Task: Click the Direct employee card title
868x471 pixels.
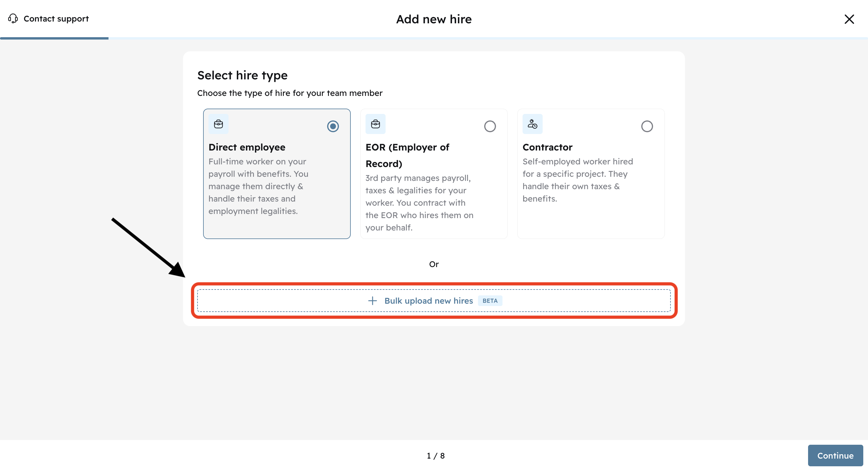Action: [x=247, y=147]
